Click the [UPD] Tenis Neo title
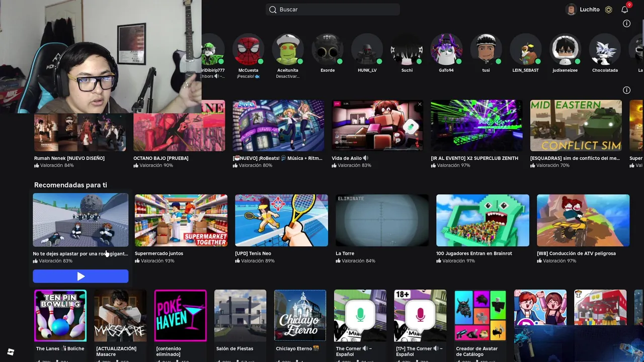 [x=253, y=253]
